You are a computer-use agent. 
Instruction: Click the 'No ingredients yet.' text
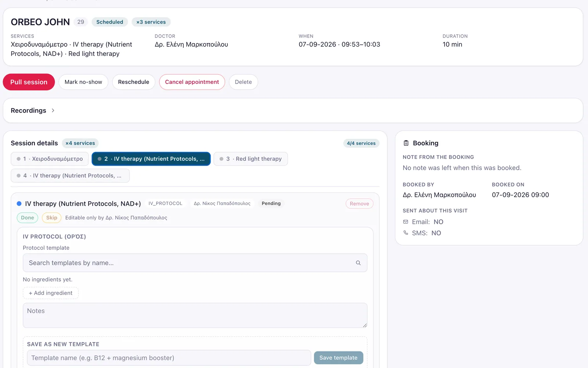click(48, 280)
